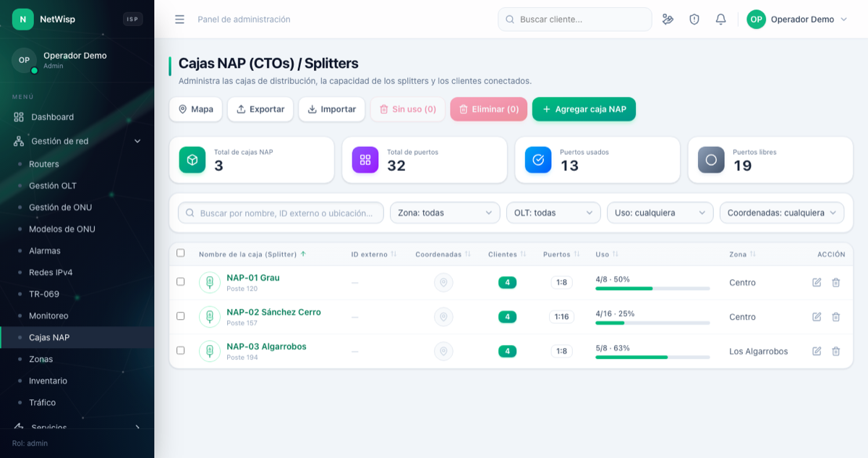
Task: Click the coordinates pin for NAP-02 Sánchez Cerro
Action: [x=443, y=317]
